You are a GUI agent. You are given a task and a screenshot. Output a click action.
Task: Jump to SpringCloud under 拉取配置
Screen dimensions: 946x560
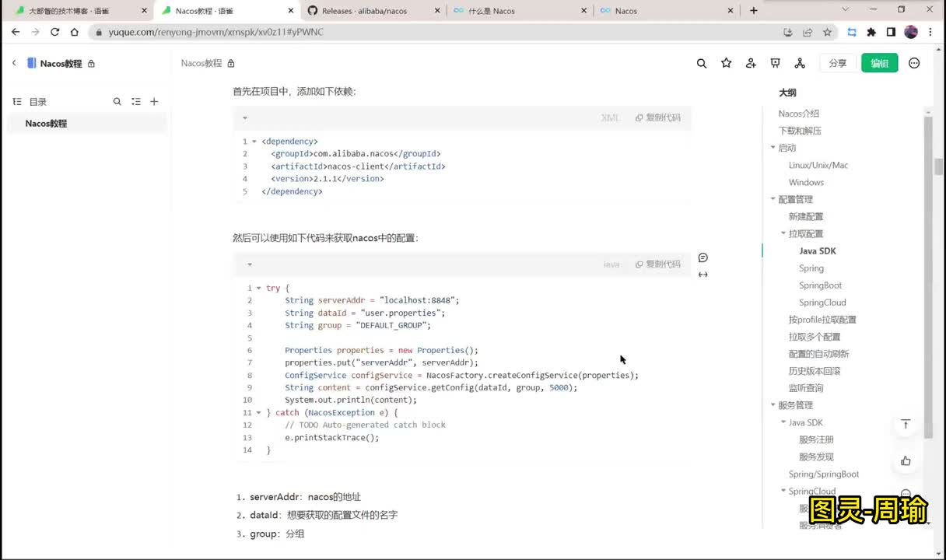(x=822, y=303)
